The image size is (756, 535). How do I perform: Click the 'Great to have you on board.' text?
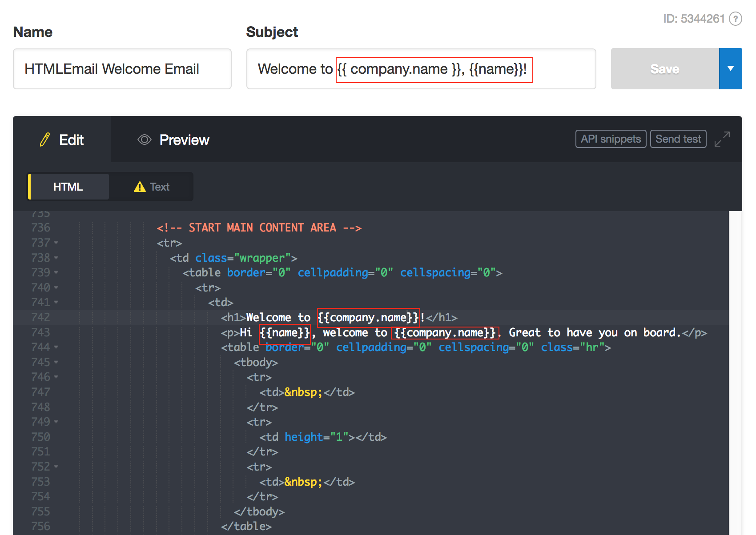[x=595, y=332]
